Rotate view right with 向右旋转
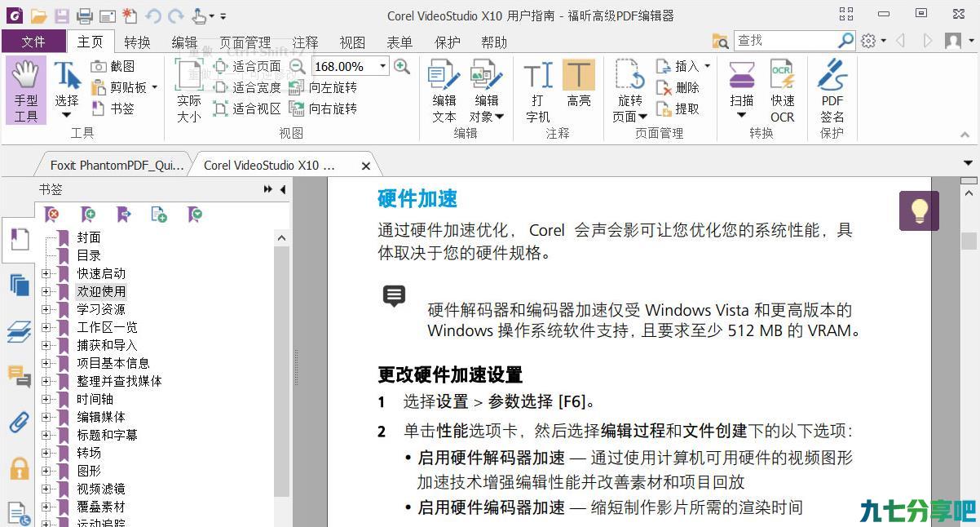This screenshot has height=527, width=980. pos(323,108)
